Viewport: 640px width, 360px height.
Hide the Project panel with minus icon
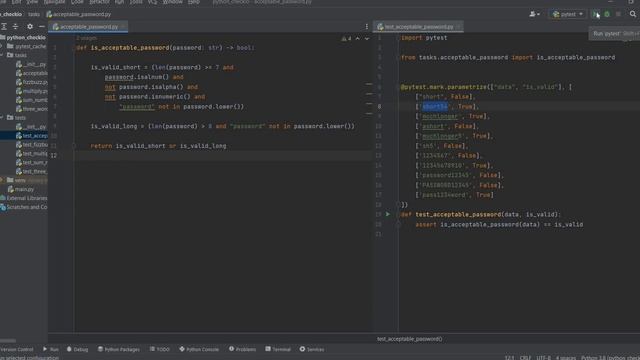tap(42, 26)
